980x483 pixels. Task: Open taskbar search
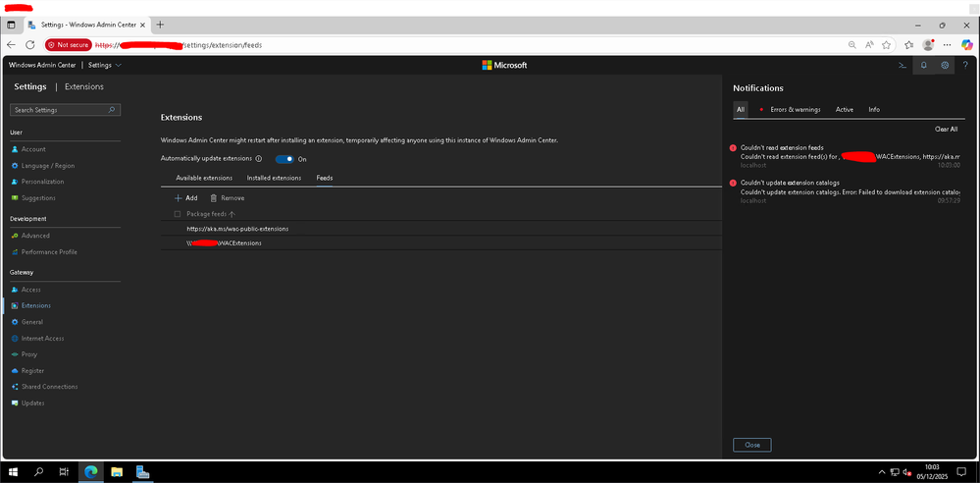tap(39, 472)
